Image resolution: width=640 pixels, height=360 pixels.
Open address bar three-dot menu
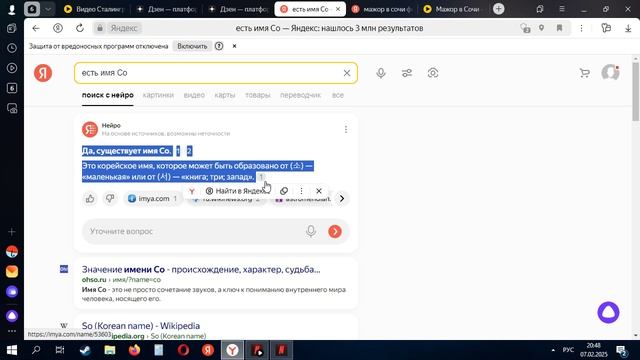pyautogui.click(x=581, y=28)
